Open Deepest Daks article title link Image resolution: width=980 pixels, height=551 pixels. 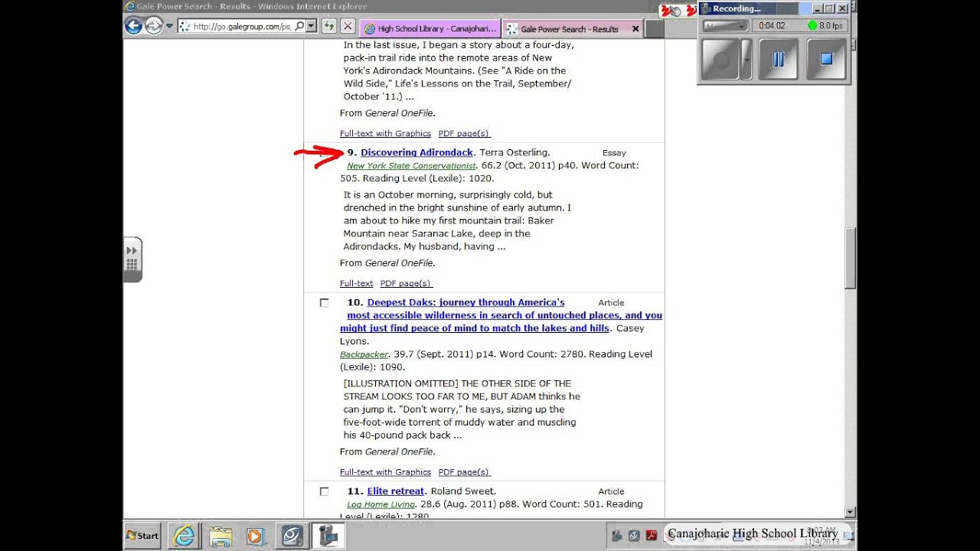pyautogui.click(x=501, y=315)
